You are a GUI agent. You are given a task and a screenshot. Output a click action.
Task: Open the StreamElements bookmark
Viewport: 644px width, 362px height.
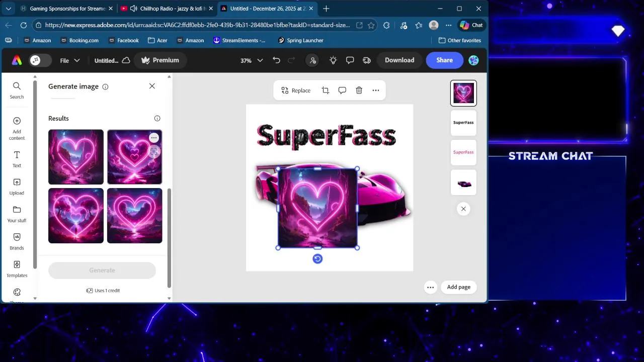click(239, 40)
